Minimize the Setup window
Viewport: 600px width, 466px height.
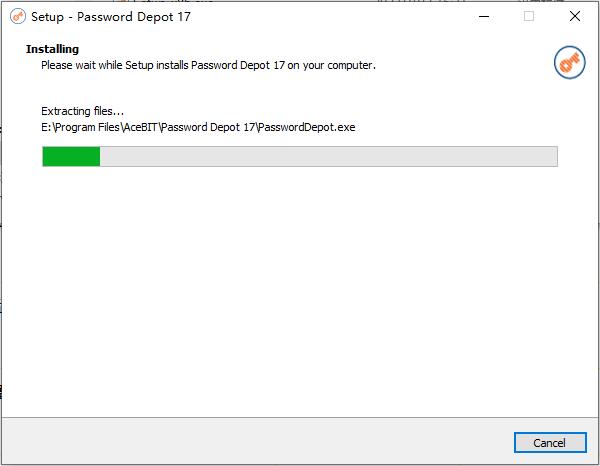pos(484,16)
